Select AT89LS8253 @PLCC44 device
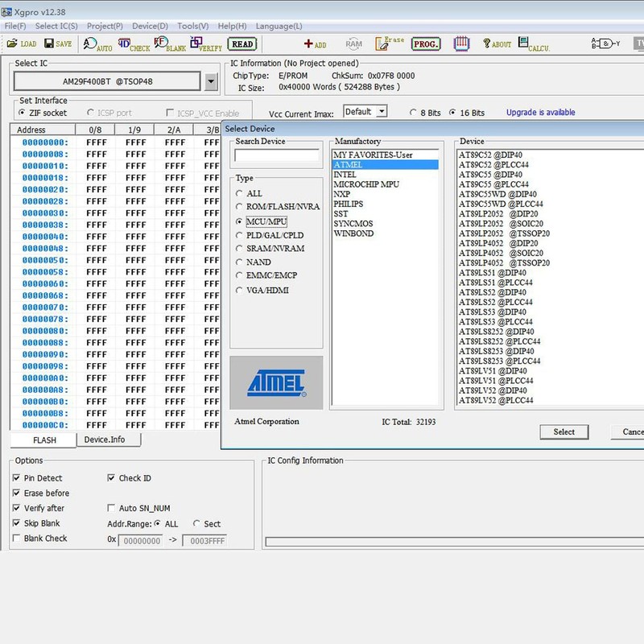Image resolution: width=644 pixels, height=644 pixels. pyautogui.click(x=499, y=361)
